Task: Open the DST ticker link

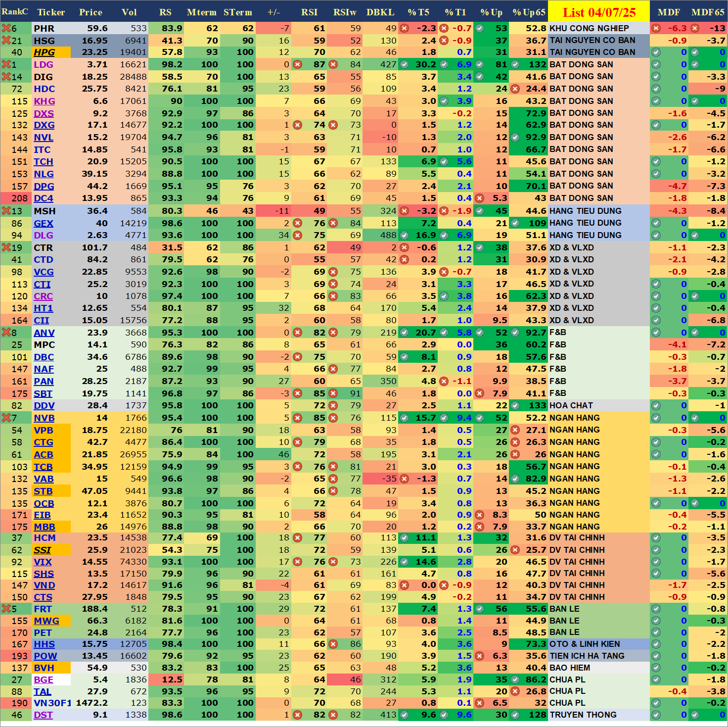Action: [x=43, y=715]
